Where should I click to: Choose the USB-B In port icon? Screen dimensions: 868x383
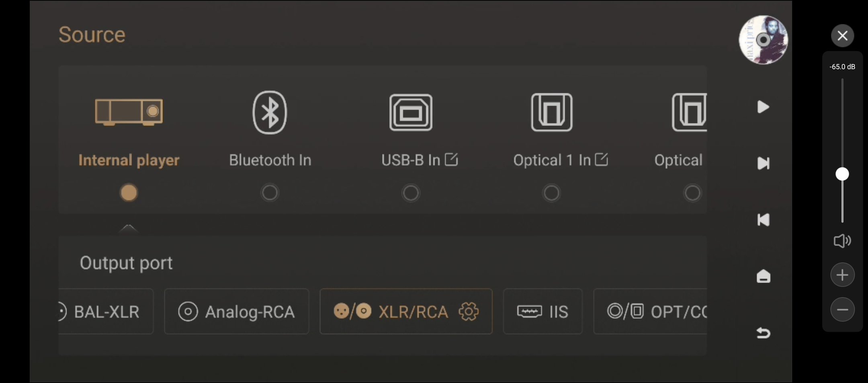[411, 112]
